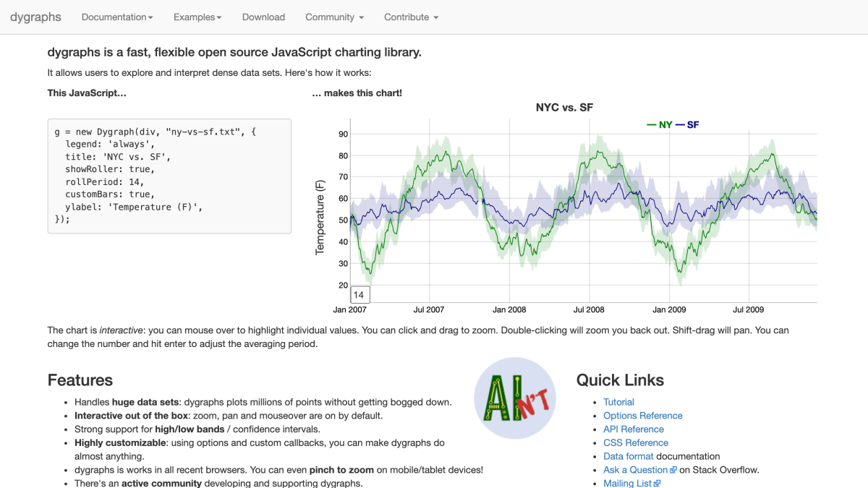Click the 'customBars: true,' code line
868x488 pixels.
click(109, 194)
